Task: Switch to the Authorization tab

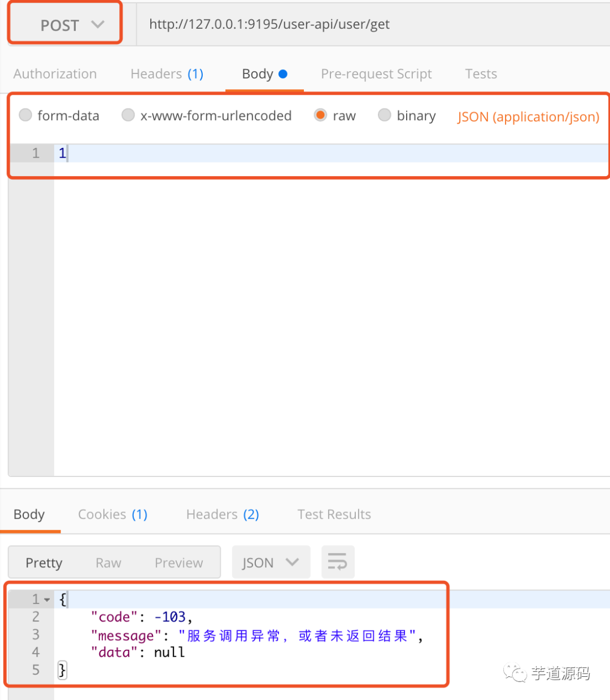Action: (55, 74)
